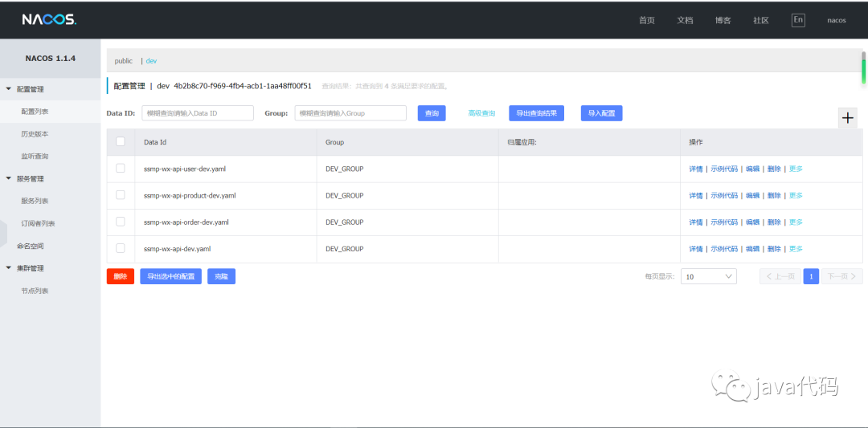Check the box for ssmp-wx-api-product-dev.yaml
The width and height of the screenshot is (868, 428).
(x=120, y=194)
